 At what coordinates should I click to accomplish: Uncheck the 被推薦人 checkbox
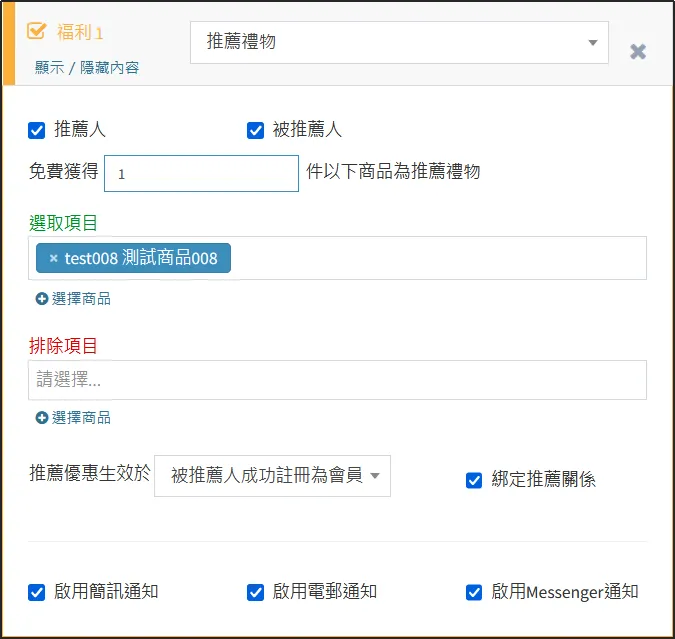[x=255, y=130]
